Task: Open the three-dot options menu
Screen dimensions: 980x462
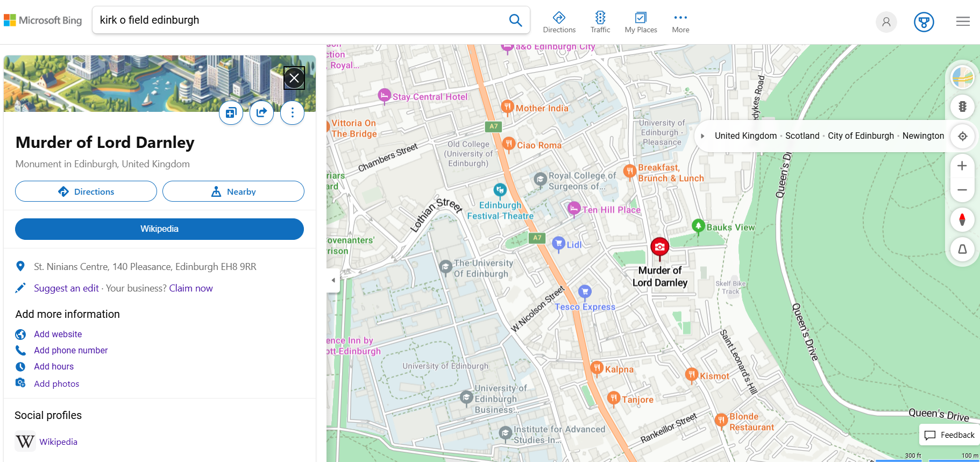Action: [292, 112]
